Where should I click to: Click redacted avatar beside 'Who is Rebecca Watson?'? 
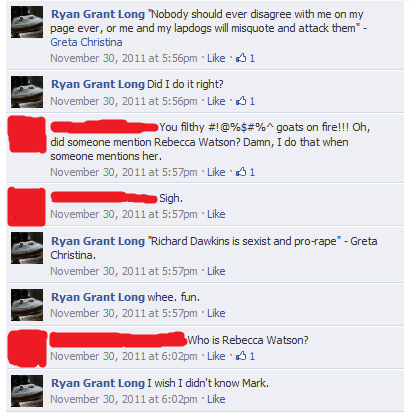pyautogui.click(x=28, y=348)
